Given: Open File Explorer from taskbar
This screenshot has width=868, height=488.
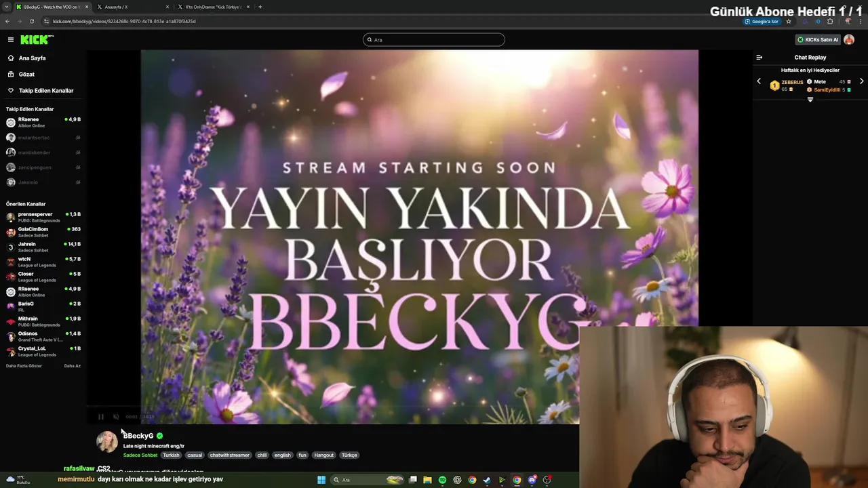Looking at the screenshot, I should click(x=427, y=480).
